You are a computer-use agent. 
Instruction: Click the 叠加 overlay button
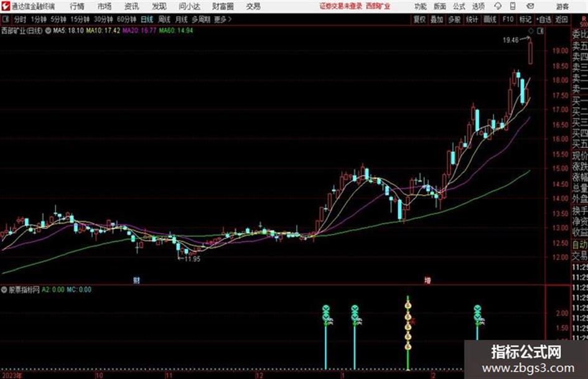coord(437,19)
